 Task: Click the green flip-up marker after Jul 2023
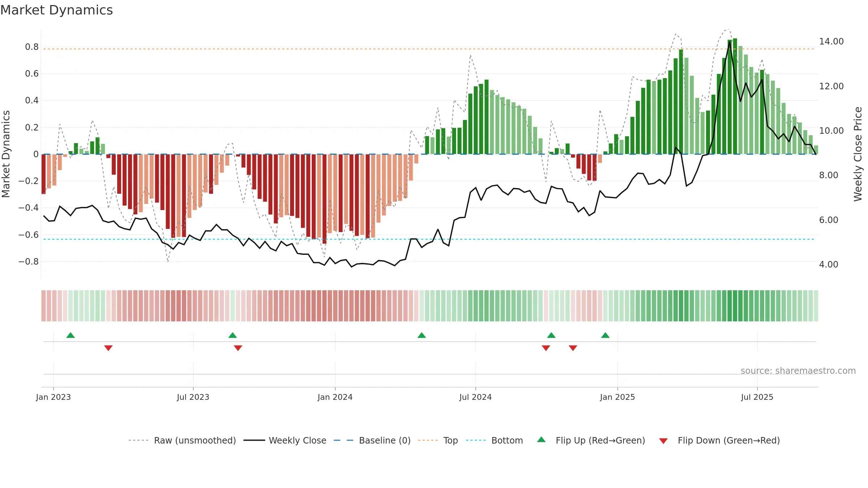coord(233,335)
